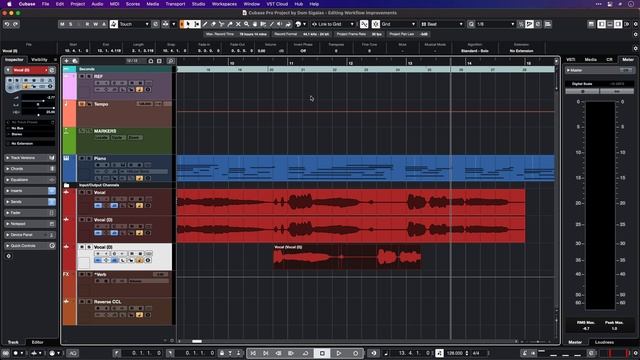Select the Split scissors tool

pyautogui.click(x=222, y=24)
